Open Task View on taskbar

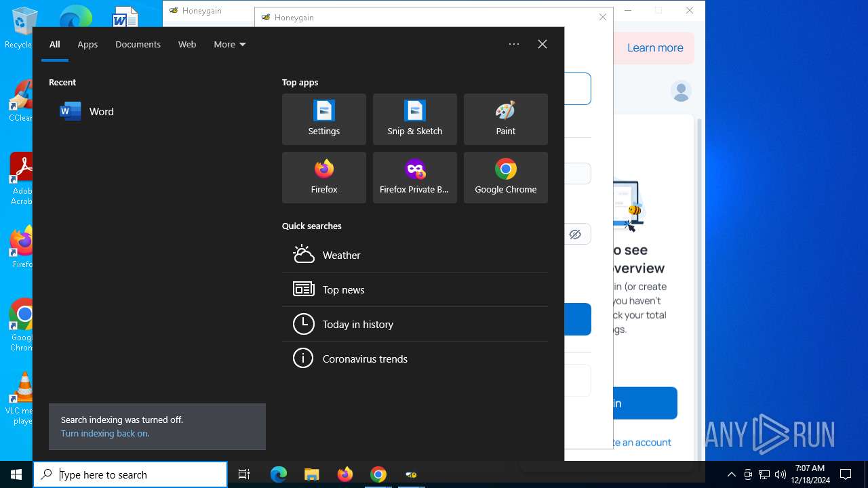[x=244, y=474]
